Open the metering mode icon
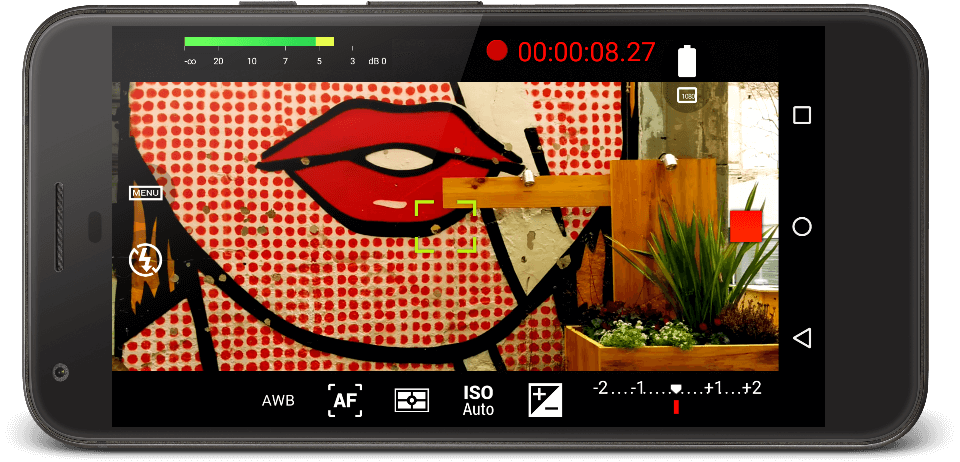Viewport: 960px width, 462px height. pos(411,401)
